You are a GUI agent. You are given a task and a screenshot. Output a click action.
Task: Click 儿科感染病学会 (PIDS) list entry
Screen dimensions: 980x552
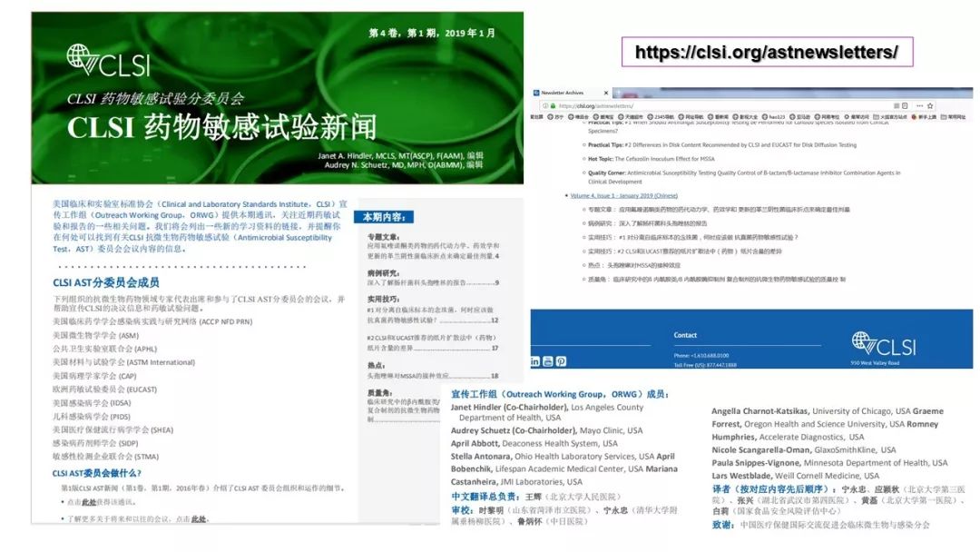click(x=92, y=417)
